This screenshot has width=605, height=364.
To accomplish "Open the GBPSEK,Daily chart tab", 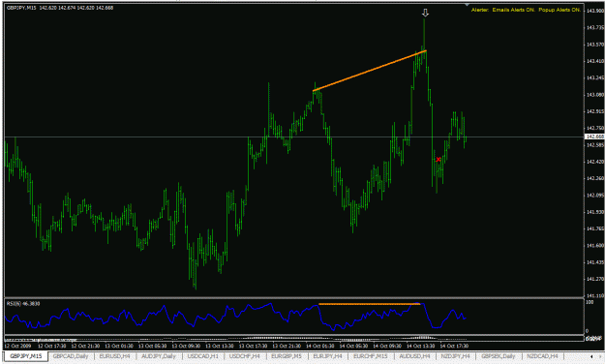I will [499, 356].
